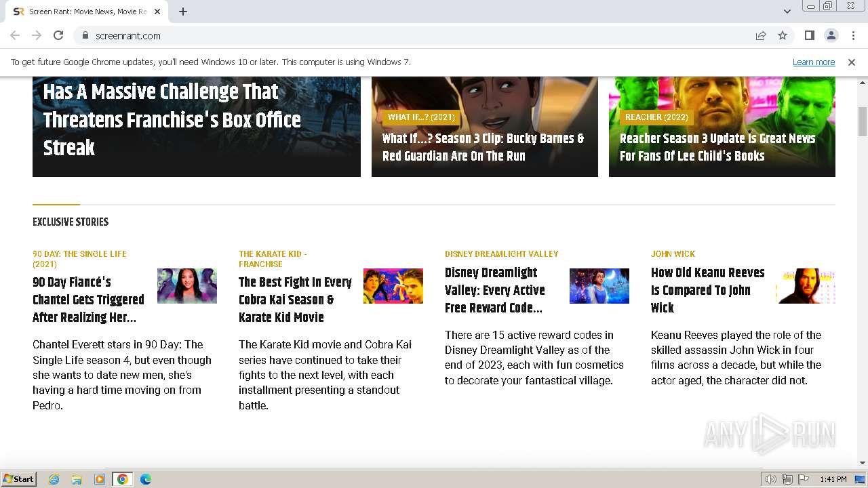This screenshot has height=488, width=868.
Task: Click the 15 active reward codes summary
Action: (534, 358)
